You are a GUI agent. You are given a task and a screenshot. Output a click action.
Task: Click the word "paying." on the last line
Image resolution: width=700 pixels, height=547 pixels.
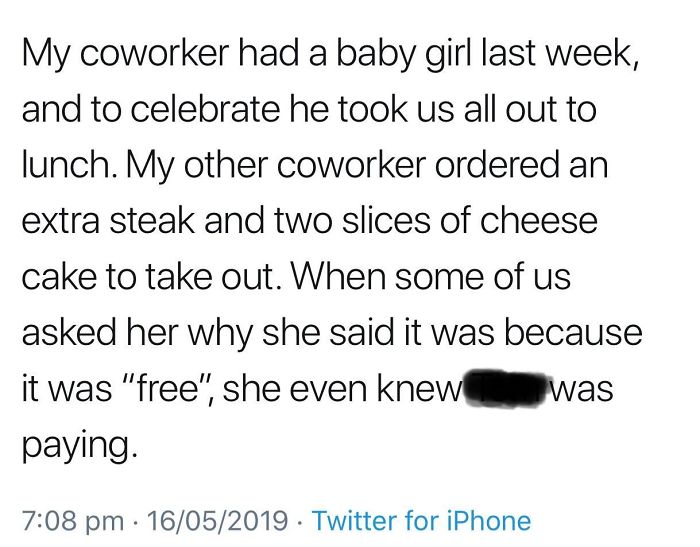(x=77, y=442)
